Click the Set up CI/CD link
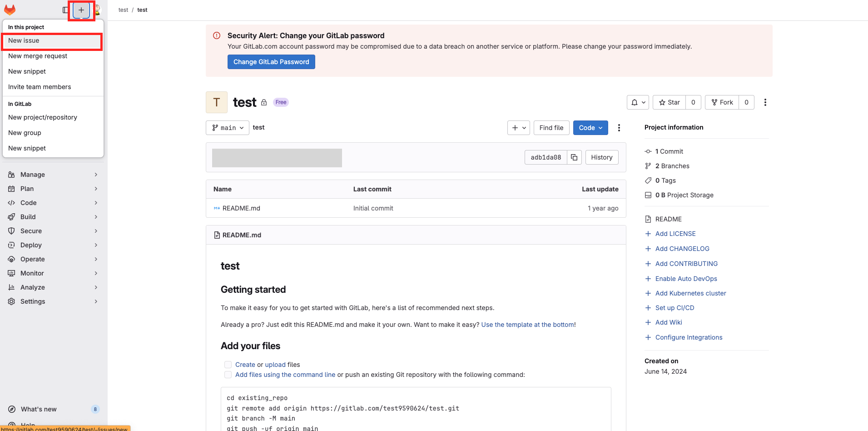 675,308
